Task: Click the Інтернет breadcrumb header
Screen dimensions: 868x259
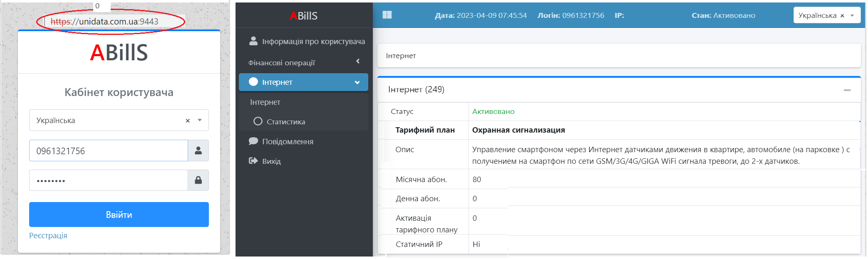Action: [401, 56]
